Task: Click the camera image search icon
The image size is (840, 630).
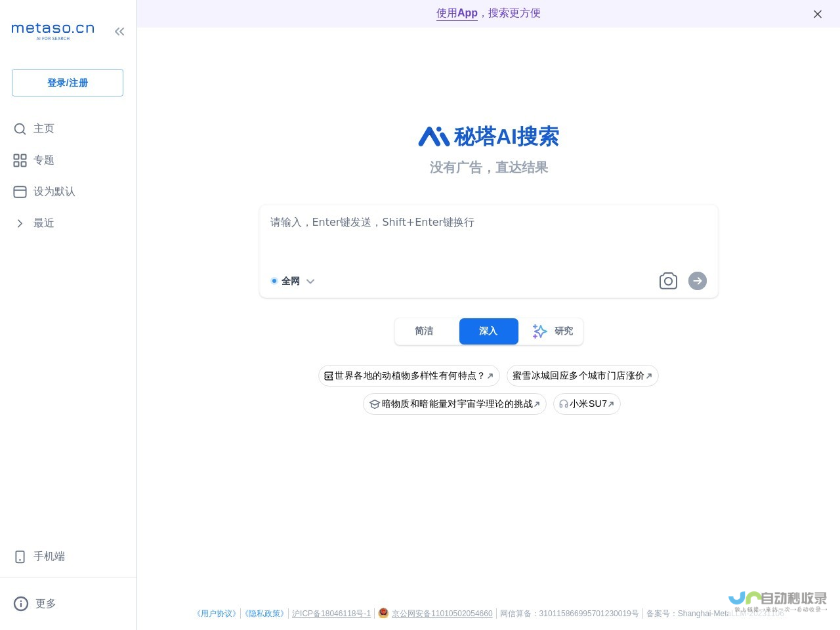Action: [668, 281]
